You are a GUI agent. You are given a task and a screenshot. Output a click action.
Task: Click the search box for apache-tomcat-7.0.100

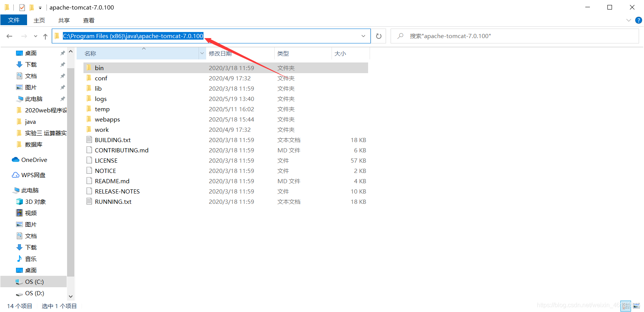515,36
